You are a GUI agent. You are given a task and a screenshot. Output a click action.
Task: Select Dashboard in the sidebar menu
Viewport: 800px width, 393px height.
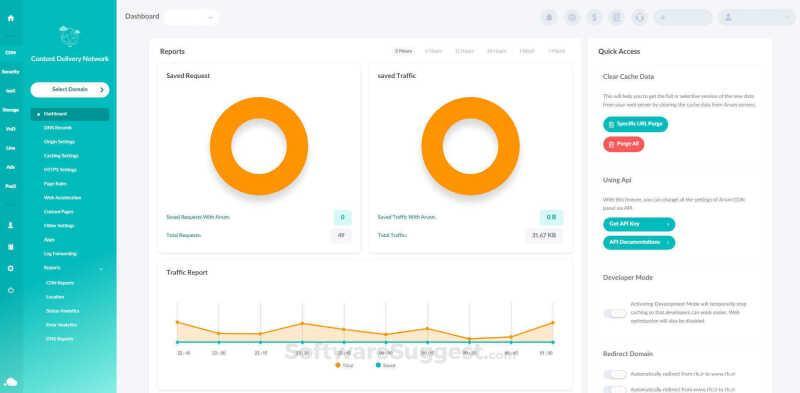70,114
